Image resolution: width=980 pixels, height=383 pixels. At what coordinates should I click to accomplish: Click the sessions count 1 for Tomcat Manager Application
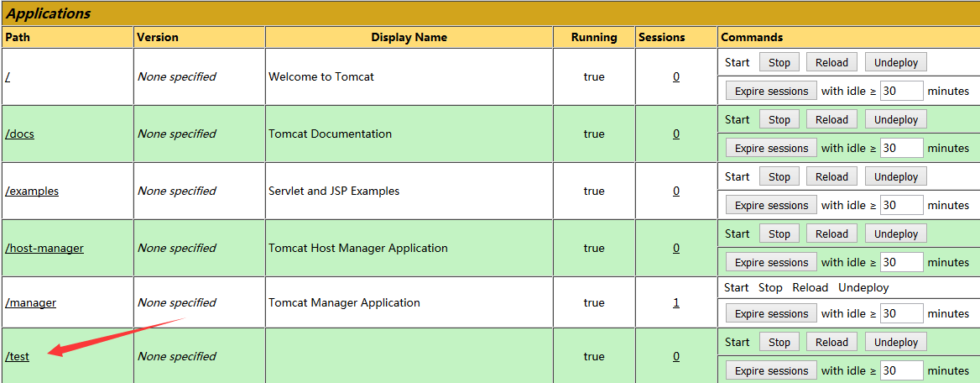(x=676, y=302)
